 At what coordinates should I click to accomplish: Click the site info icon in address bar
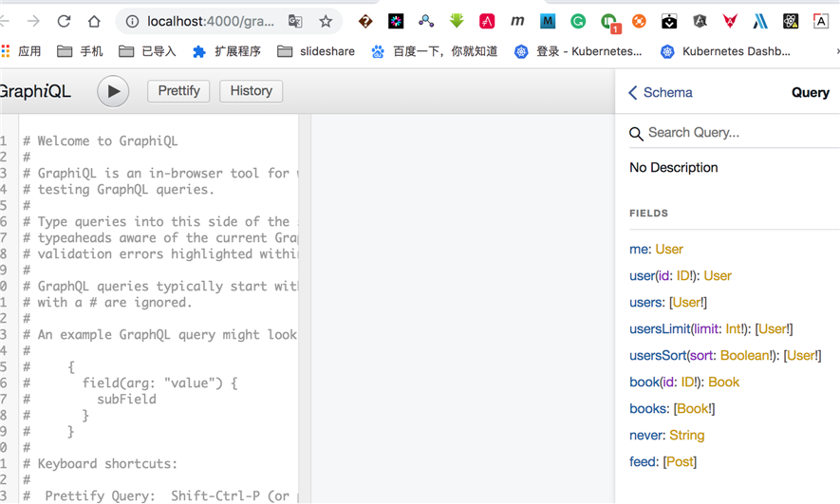click(132, 22)
